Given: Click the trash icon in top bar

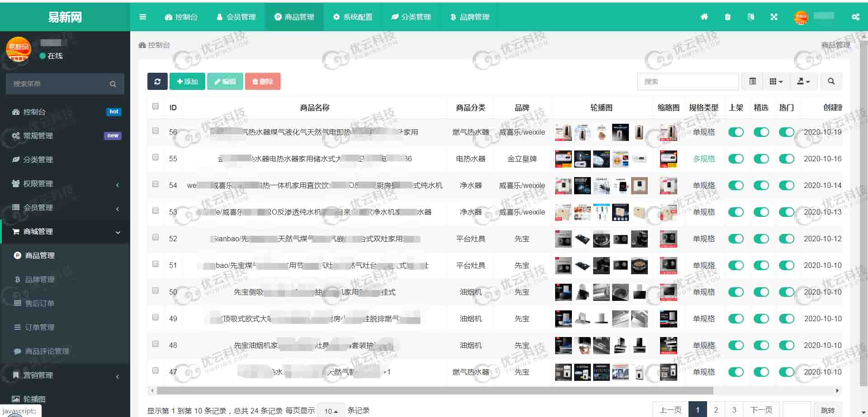Looking at the screenshot, I should coord(727,17).
